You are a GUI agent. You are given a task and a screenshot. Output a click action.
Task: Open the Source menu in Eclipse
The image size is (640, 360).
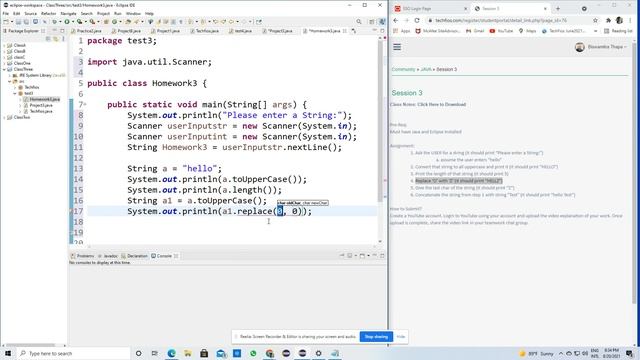point(31,13)
